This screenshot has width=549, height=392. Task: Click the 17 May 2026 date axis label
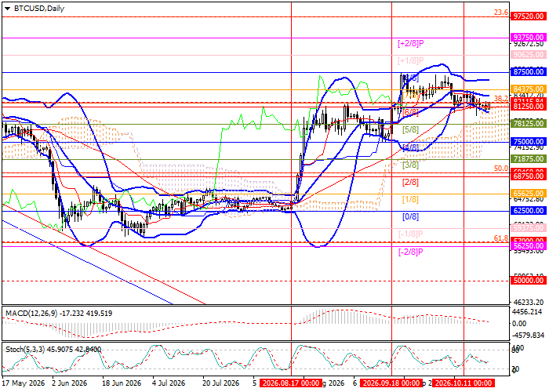point(24,383)
